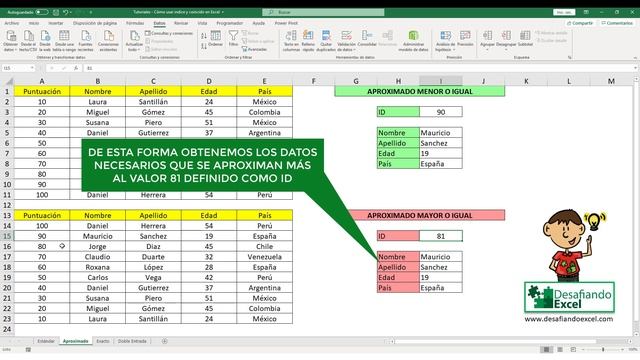Import data Desde la web
This screenshot has height=360, width=640.
[x=45, y=41]
